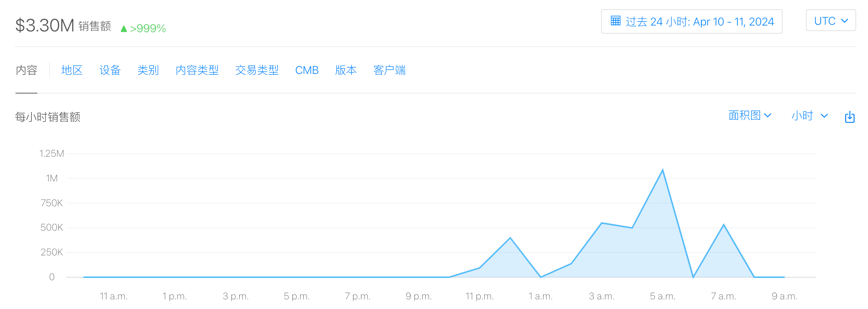Click the chart peak near 5 a.m.
The width and height of the screenshot is (868, 309).
[x=662, y=170]
